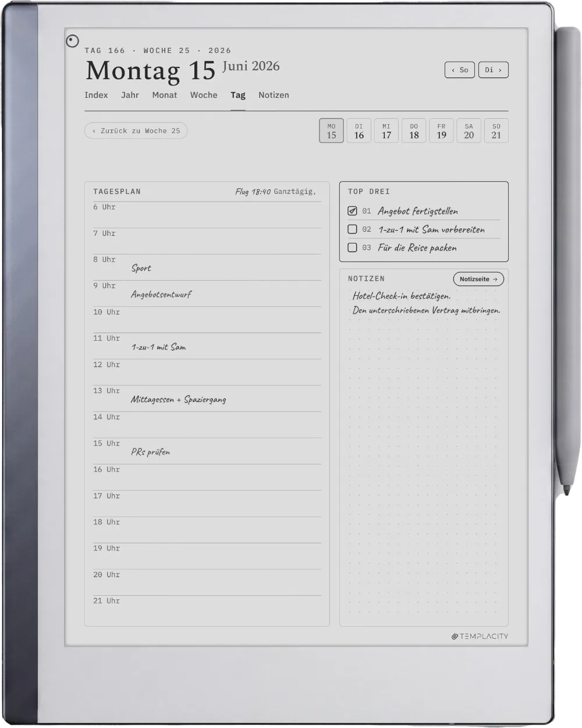Tap the '1-zu-1 mit Sam' schedule entry
The height and width of the screenshot is (728, 582).
click(x=159, y=347)
